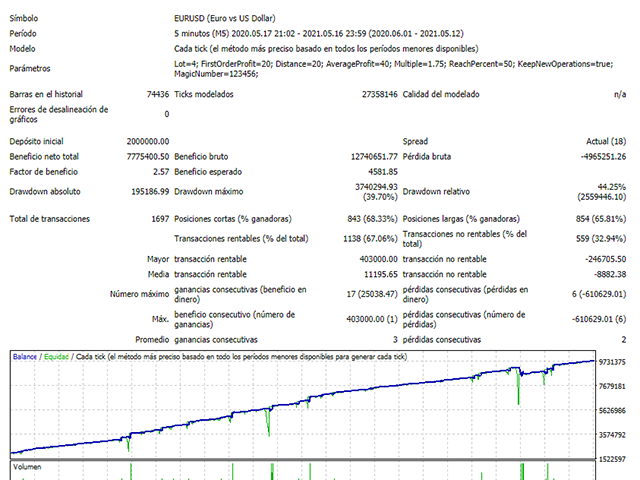Click Pérdida bruta value -4965251.26

point(603,156)
